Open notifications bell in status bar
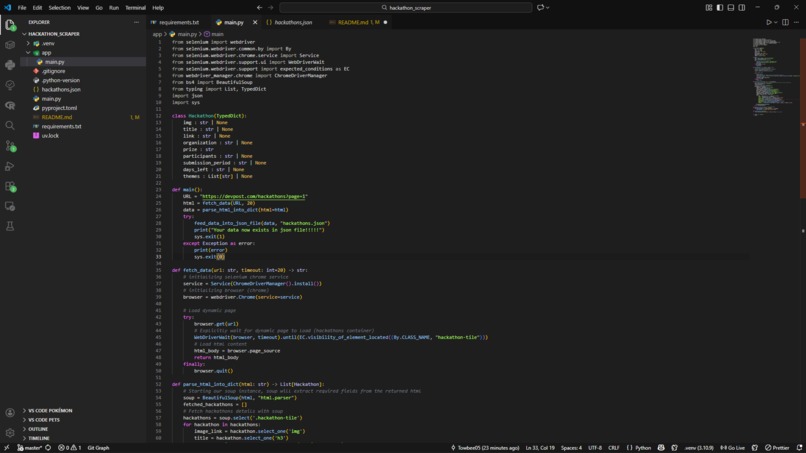 click(x=799, y=448)
